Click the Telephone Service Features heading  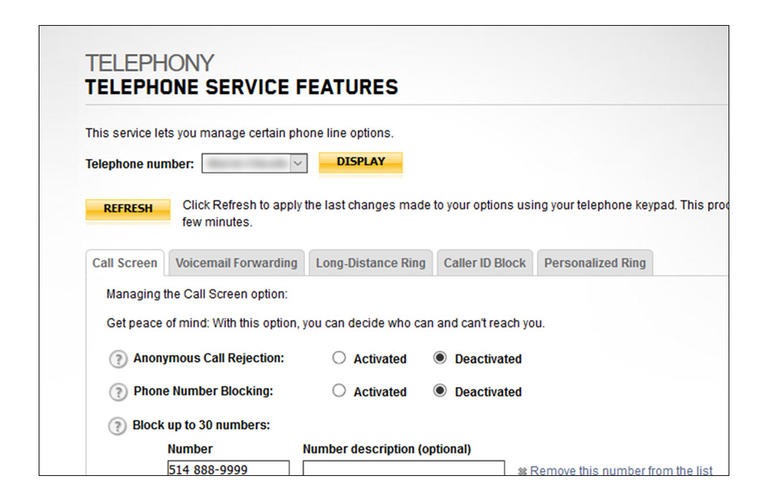tap(241, 87)
